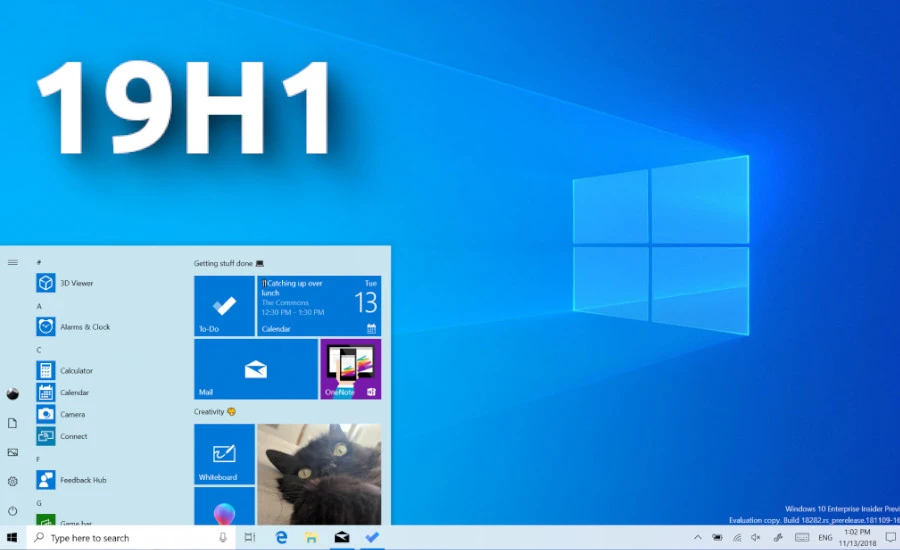Click the battery tray icon
Viewport: 900px width, 550px height.
point(717,538)
